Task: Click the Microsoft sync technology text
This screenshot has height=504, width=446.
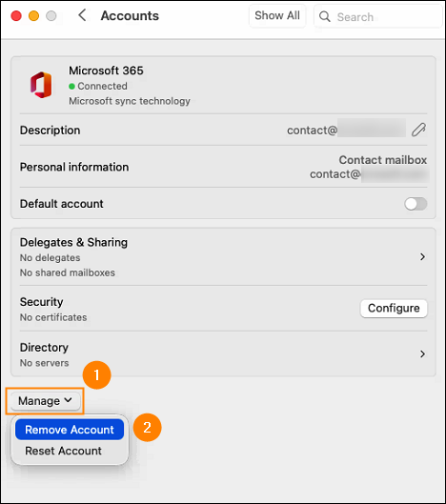Action: 130,101
